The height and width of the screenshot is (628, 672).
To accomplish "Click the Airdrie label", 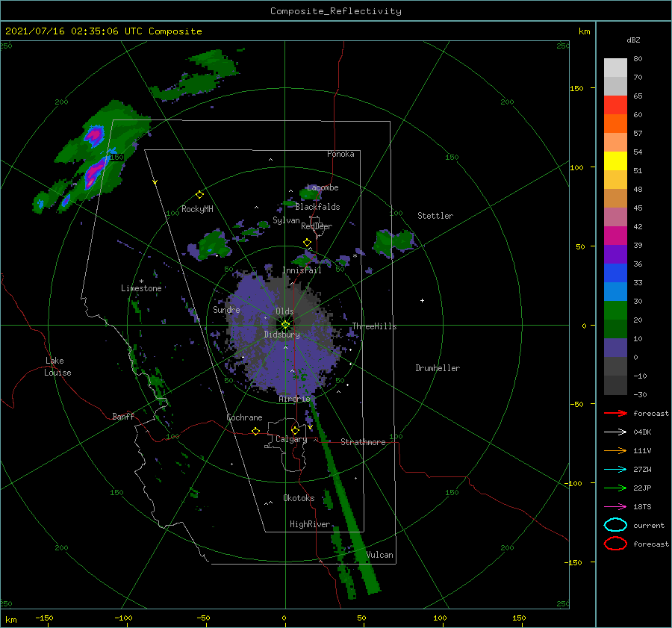I will [x=294, y=399].
